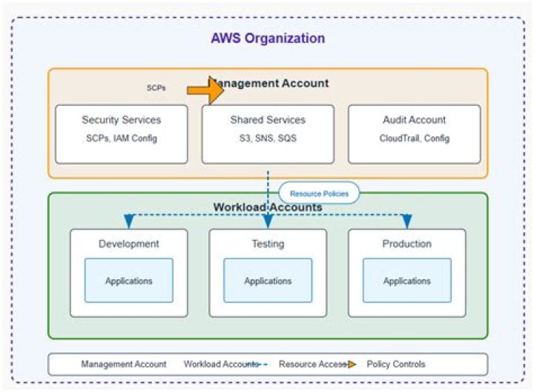The height and width of the screenshot is (392, 534).
Task: Click the Development account title
Action: pos(129,244)
